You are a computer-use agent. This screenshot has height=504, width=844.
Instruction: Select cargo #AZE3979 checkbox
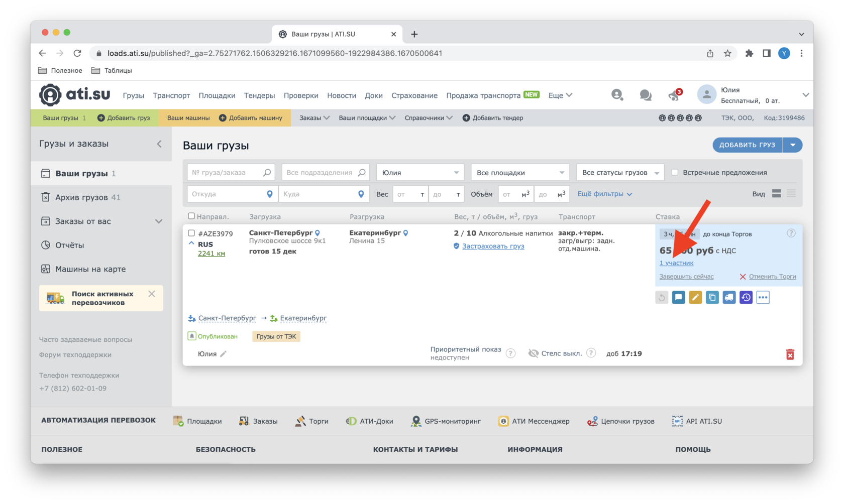(x=191, y=233)
